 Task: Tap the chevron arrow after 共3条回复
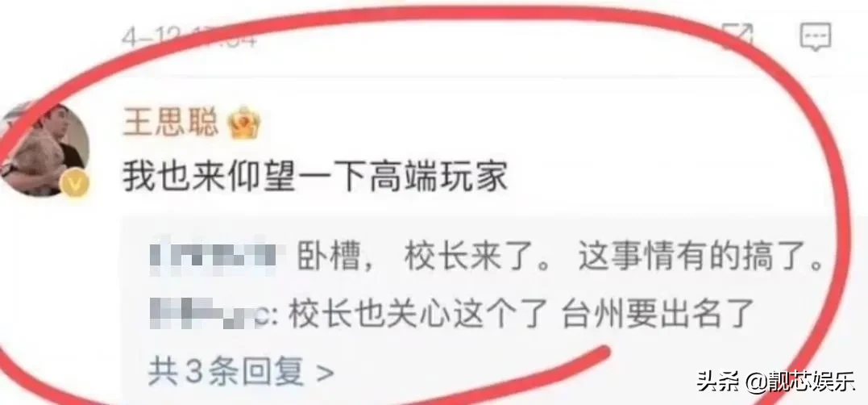(x=324, y=372)
